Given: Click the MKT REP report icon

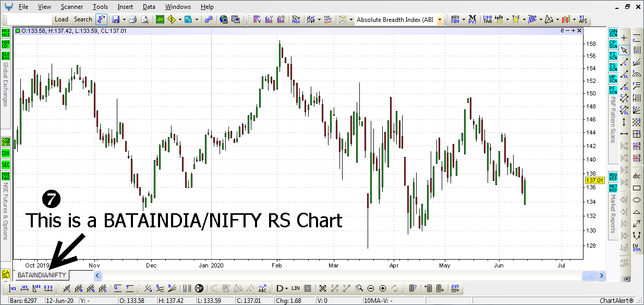Looking at the screenshot, I should 613,188.
